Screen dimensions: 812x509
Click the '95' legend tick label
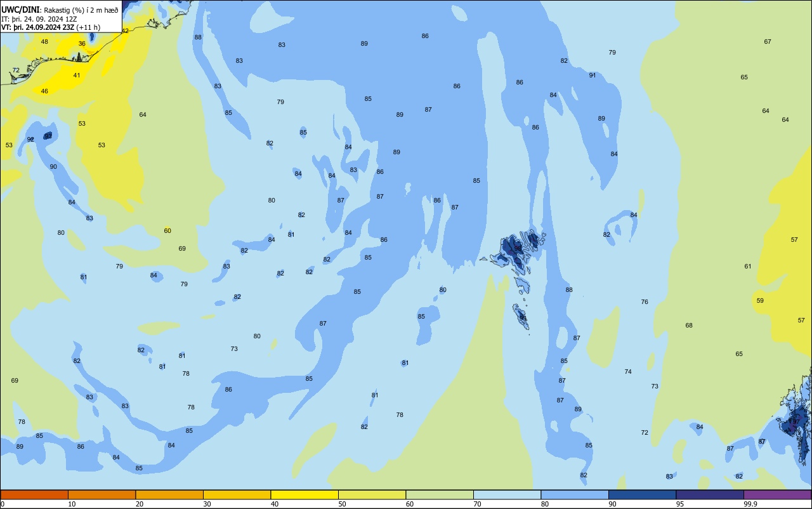[680, 504]
